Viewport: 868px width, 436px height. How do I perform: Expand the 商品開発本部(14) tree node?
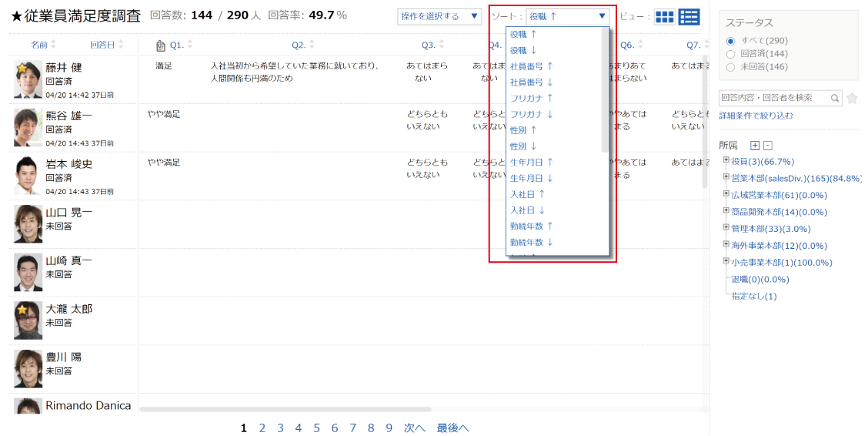[x=726, y=210]
